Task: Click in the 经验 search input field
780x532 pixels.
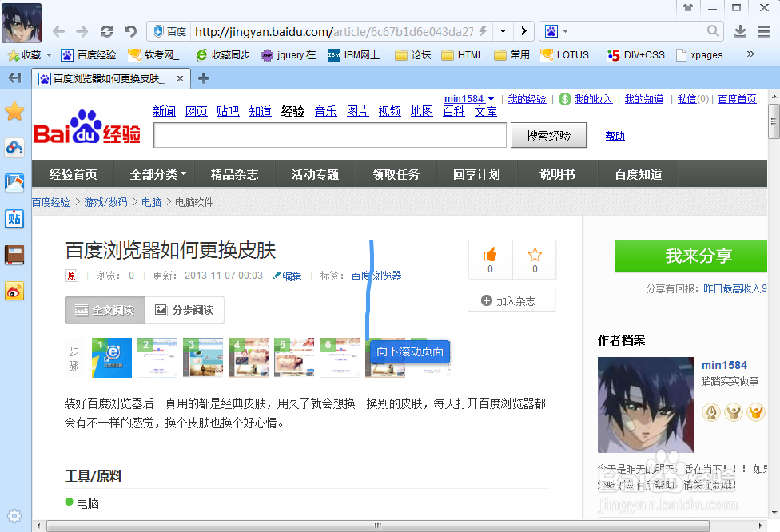Action: [x=330, y=135]
